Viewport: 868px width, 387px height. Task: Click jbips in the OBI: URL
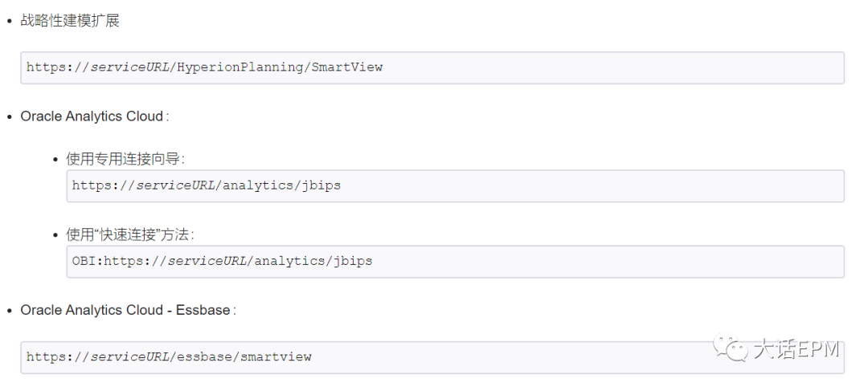[x=353, y=261]
